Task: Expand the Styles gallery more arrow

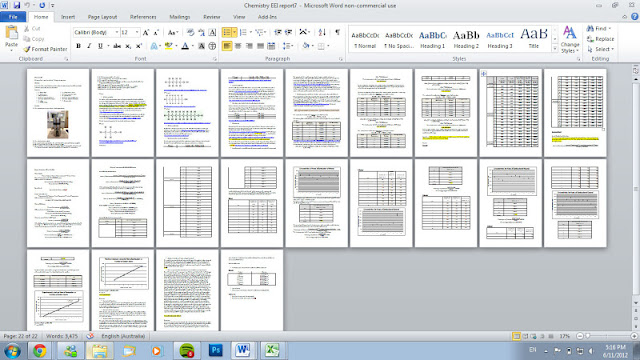Action: point(555,49)
